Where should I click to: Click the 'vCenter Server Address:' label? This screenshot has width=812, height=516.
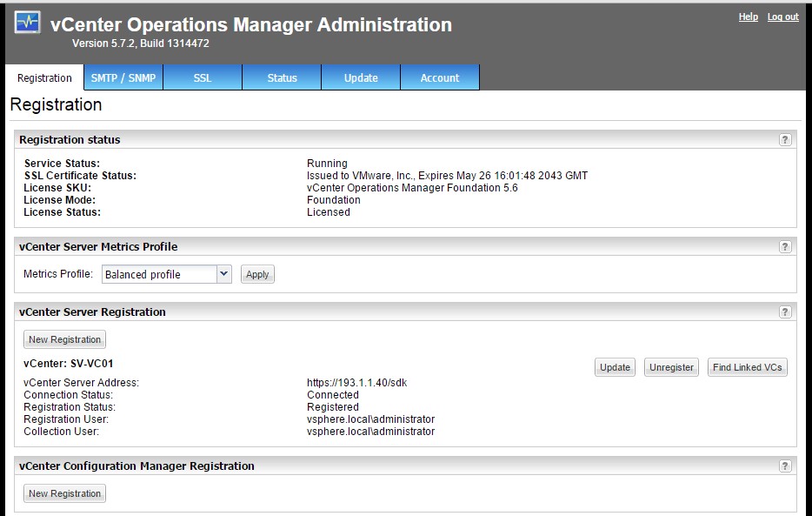click(82, 382)
